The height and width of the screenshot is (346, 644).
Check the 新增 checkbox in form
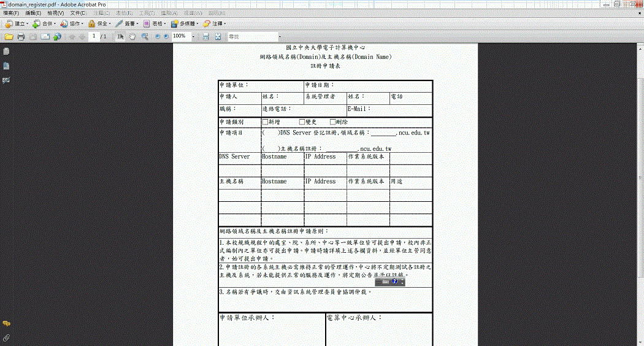click(x=265, y=122)
